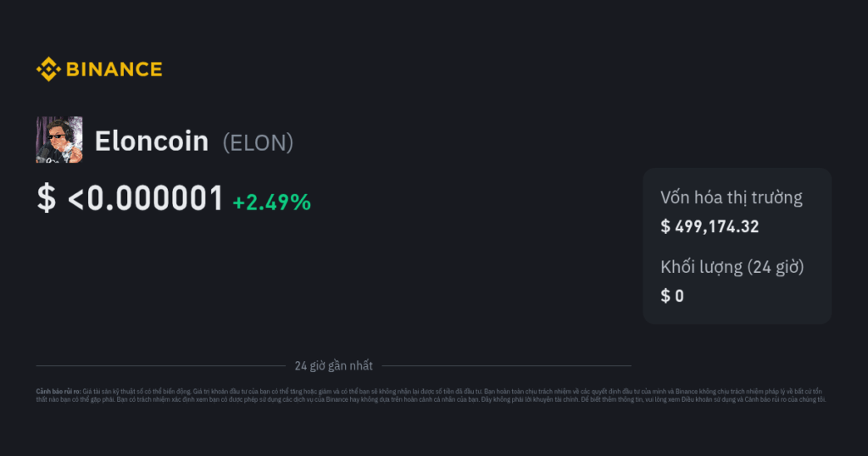Screen dimensions: 868x456
Task: Click the Binance diamond logo icon
Action: point(47,70)
